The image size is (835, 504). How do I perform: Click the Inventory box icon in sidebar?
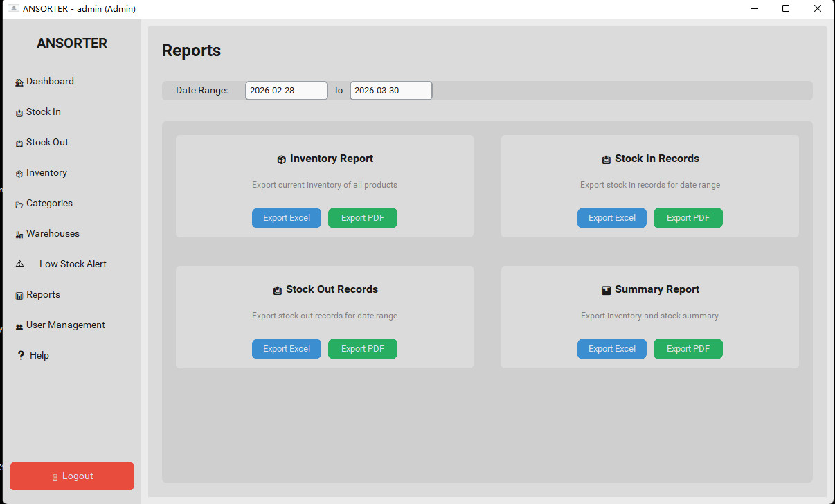(x=19, y=174)
